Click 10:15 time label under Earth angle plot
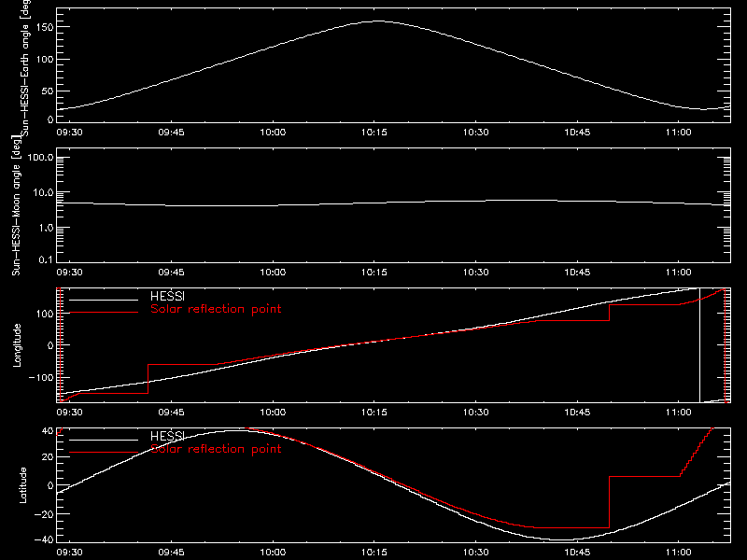 click(374, 133)
